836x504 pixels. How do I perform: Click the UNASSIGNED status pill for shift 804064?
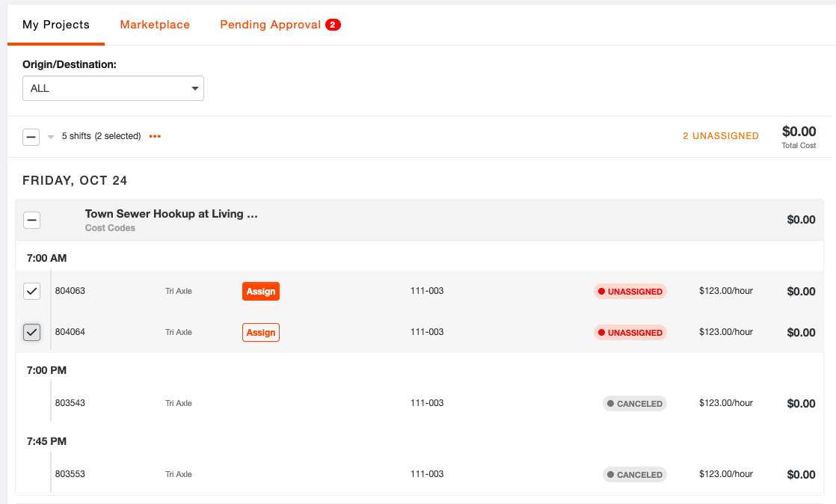click(x=630, y=332)
